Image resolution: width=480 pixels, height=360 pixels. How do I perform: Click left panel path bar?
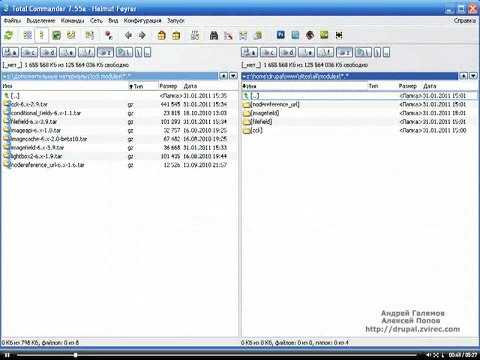coord(110,76)
